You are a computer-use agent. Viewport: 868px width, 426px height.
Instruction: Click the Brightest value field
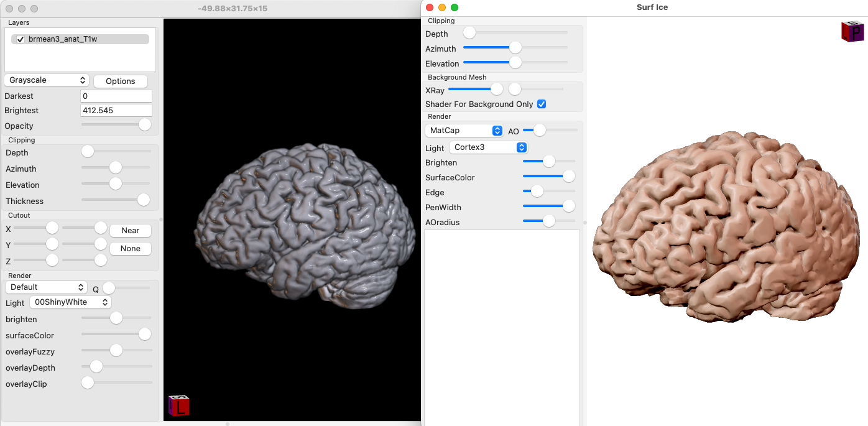(x=116, y=110)
